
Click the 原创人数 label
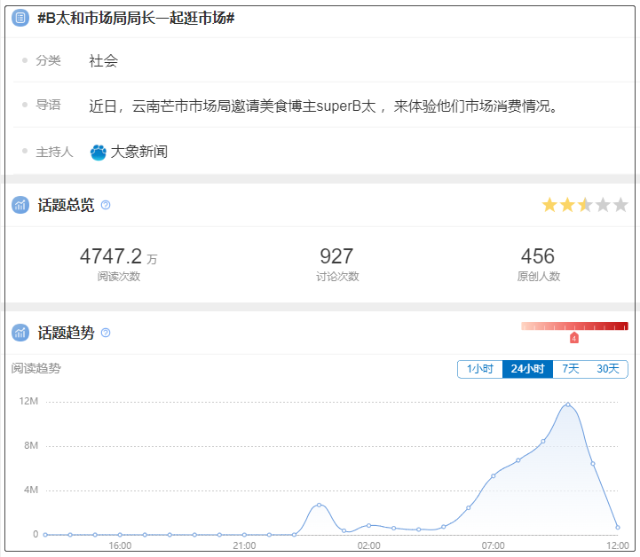(538, 276)
